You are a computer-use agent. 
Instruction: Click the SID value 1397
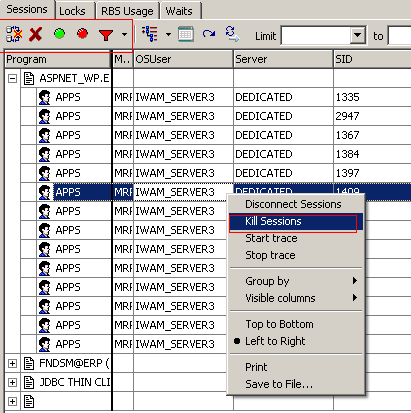click(347, 173)
